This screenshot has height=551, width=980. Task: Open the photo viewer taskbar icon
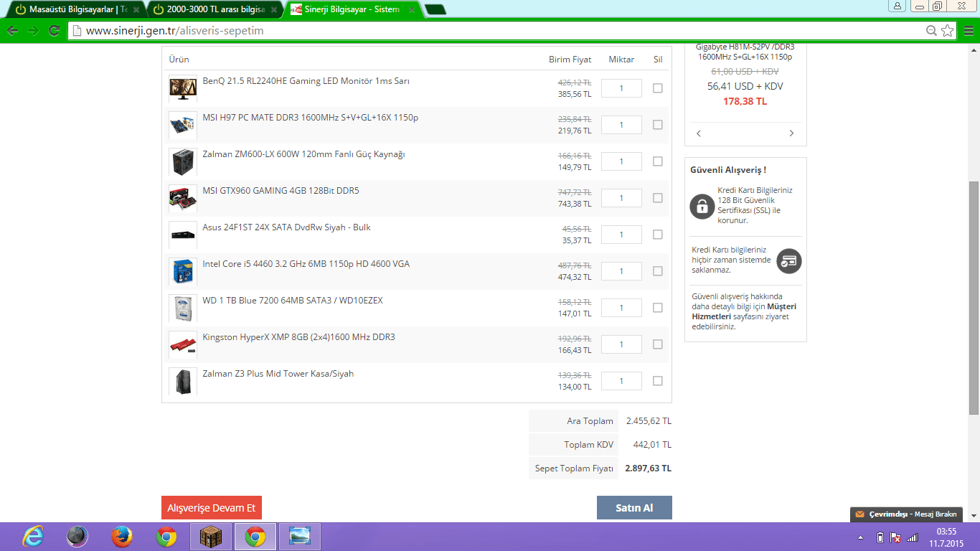300,537
